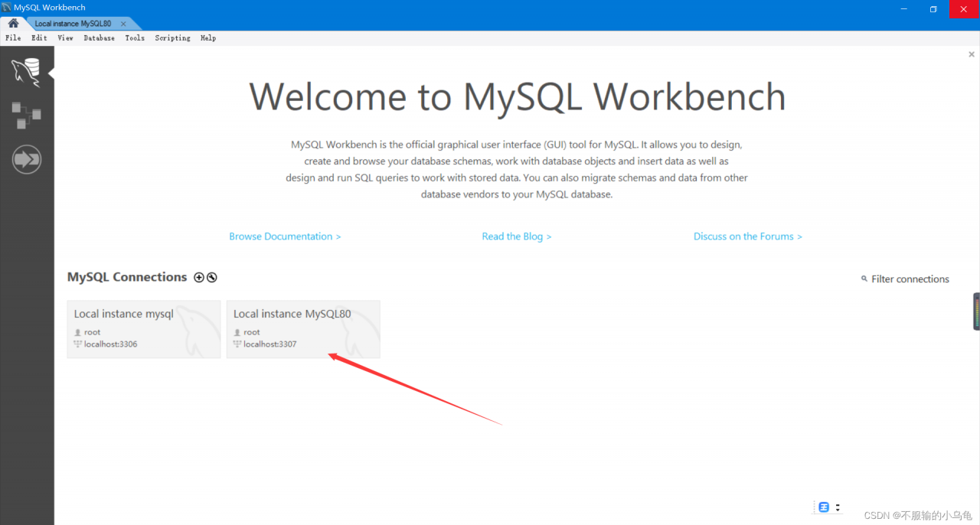
Task: Open the Models view in sidebar
Action: (26, 116)
